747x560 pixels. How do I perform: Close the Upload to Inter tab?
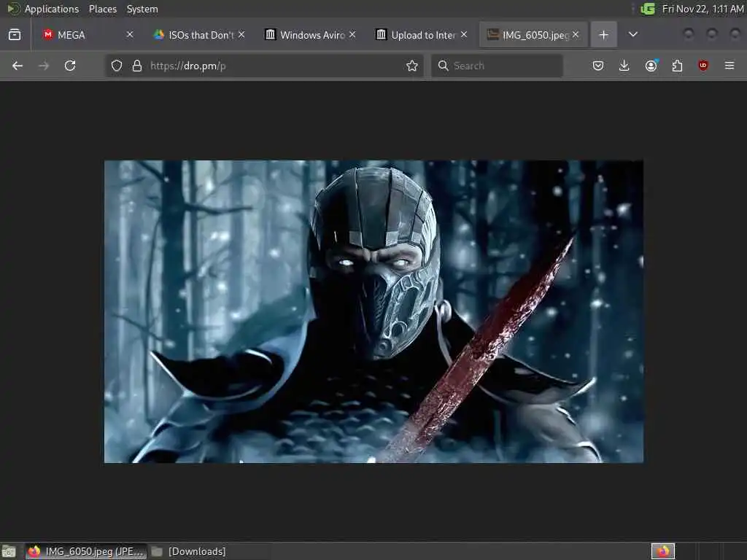point(463,35)
